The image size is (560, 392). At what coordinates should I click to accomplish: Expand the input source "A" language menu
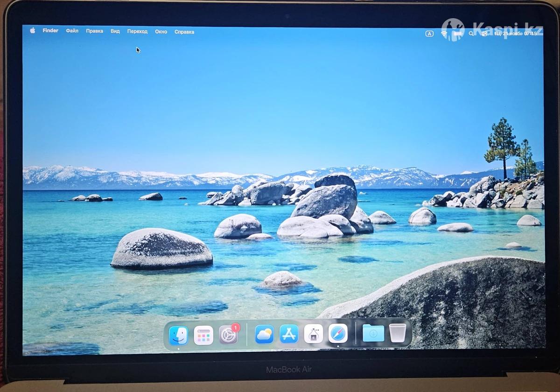(x=429, y=34)
